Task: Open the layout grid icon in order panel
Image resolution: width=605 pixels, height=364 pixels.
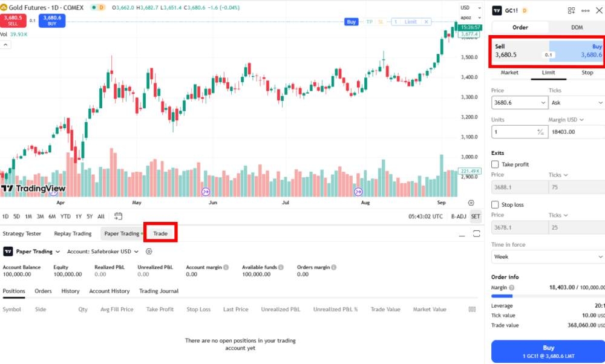Action: [x=571, y=10]
